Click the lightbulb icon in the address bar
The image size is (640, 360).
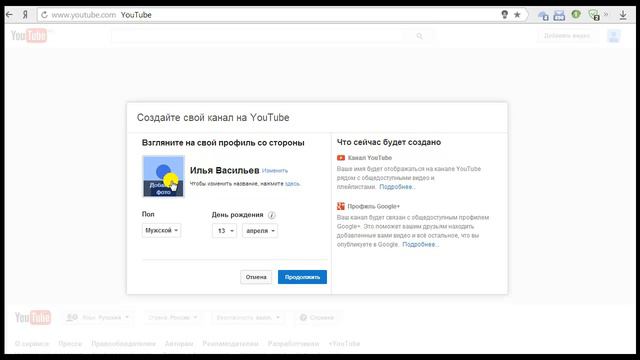[504, 15]
